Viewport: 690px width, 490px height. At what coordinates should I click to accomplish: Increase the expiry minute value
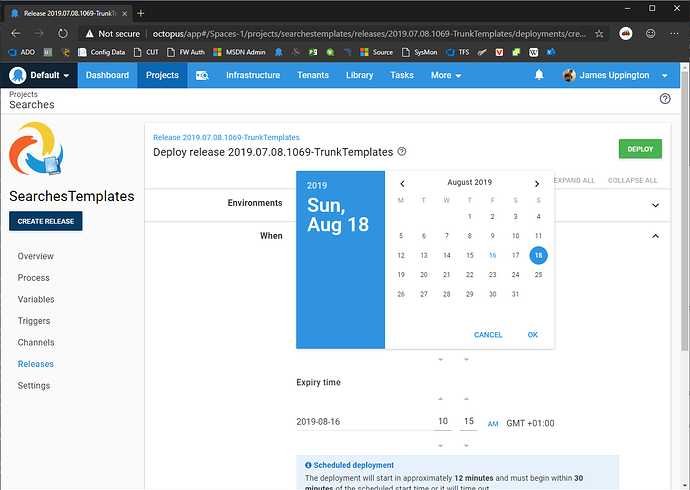click(x=466, y=399)
